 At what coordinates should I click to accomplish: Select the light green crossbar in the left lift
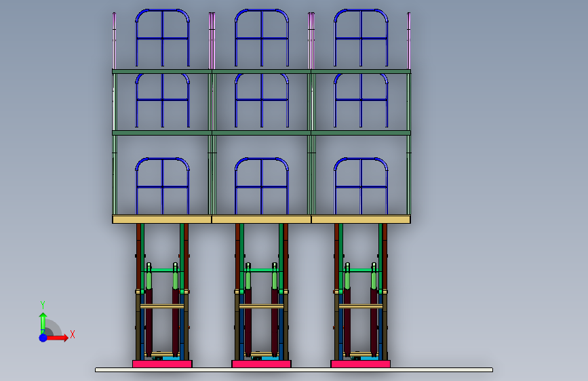pos(162,270)
